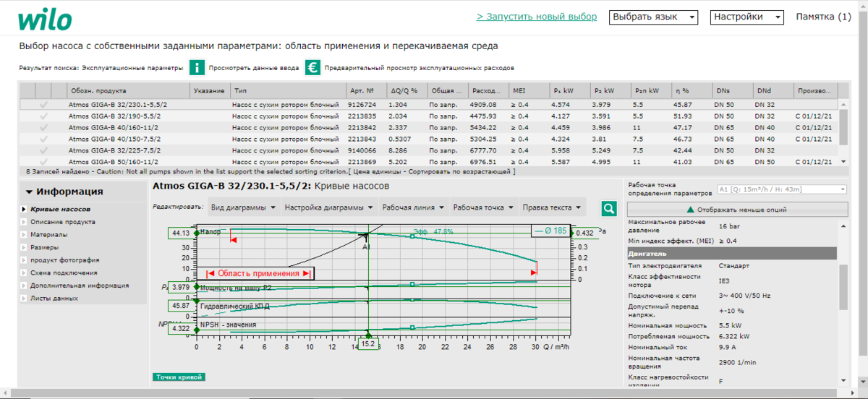Viewport: 868px width, 399px height.
Task: Open the working point A1 selection combo box
Action: (x=781, y=189)
